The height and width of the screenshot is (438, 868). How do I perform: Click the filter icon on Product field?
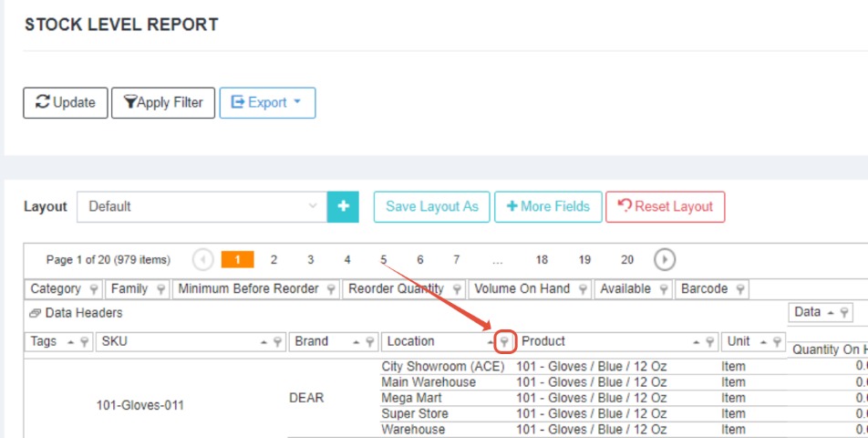coord(709,342)
